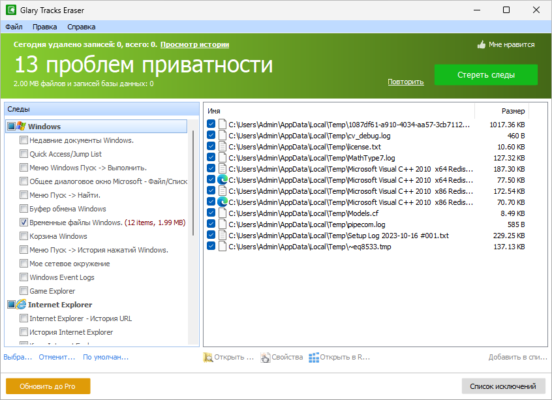Click the 'Просмотр истории' link
552x400 pixels.
pos(195,45)
